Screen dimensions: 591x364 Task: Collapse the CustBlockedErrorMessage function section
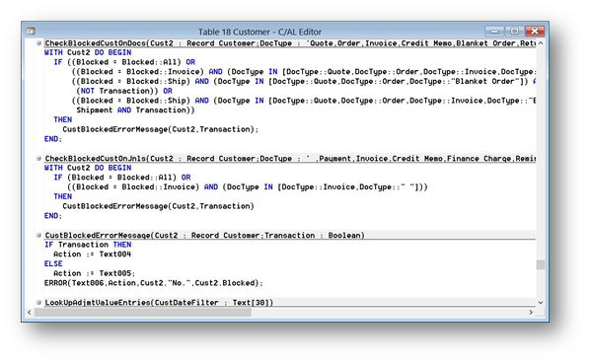pyautogui.click(x=38, y=235)
